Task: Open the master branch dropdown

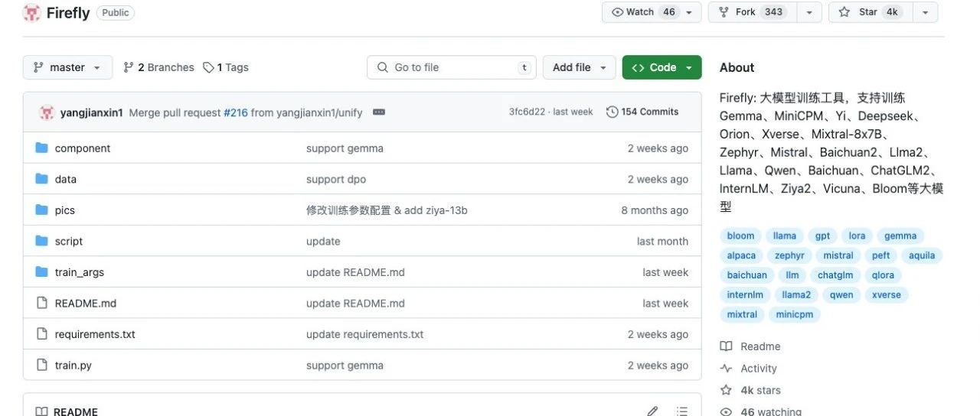Action: tap(67, 67)
